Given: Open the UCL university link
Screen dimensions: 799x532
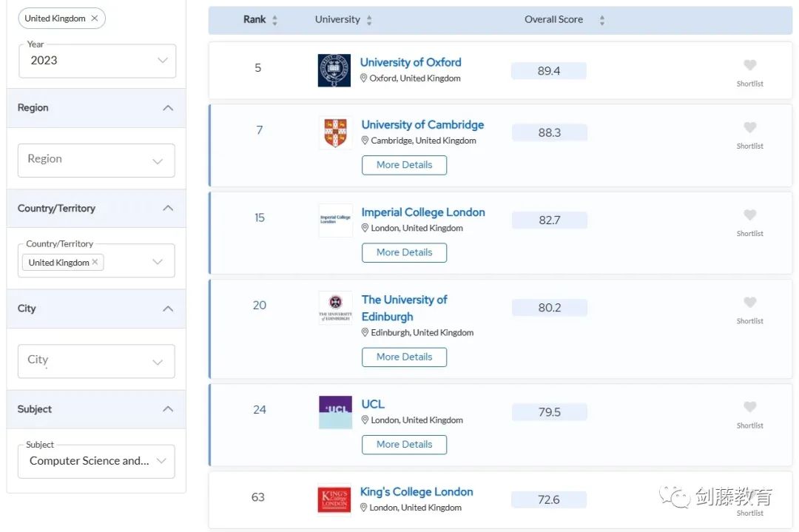Looking at the screenshot, I should (x=373, y=404).
